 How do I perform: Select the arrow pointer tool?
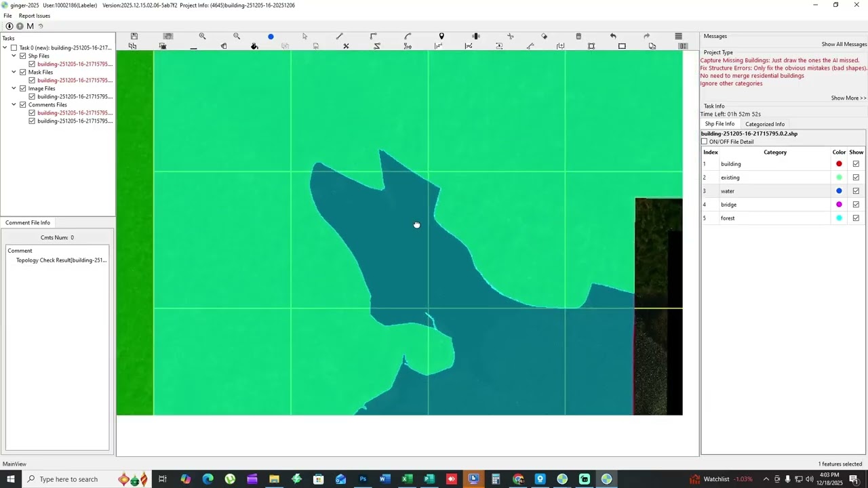(x=304, y=36)
